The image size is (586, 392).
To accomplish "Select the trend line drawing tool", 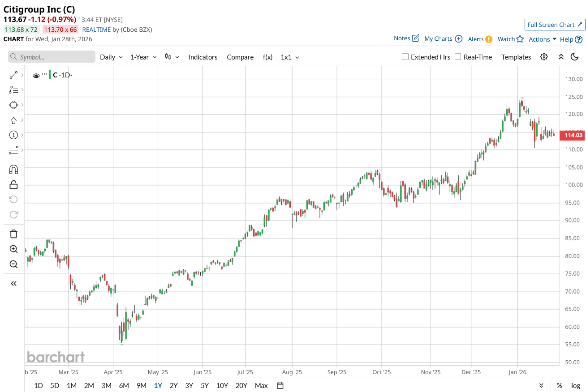I will (13, 75).
